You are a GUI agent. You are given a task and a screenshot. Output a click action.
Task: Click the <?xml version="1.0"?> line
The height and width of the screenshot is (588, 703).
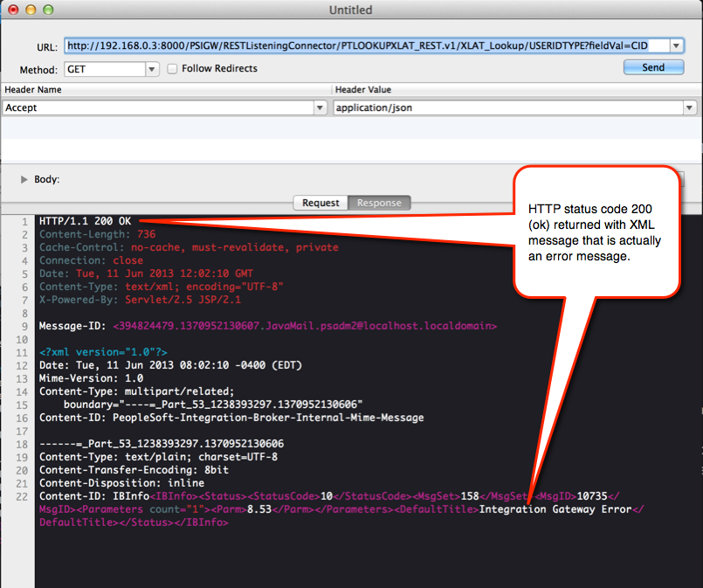103,352
